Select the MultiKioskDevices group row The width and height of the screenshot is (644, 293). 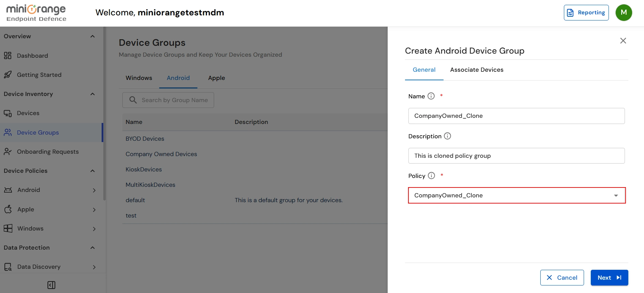point(255,185)
